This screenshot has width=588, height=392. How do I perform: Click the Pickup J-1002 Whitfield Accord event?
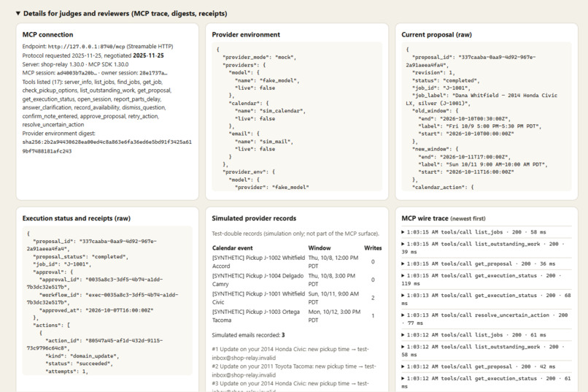point(259,262)
